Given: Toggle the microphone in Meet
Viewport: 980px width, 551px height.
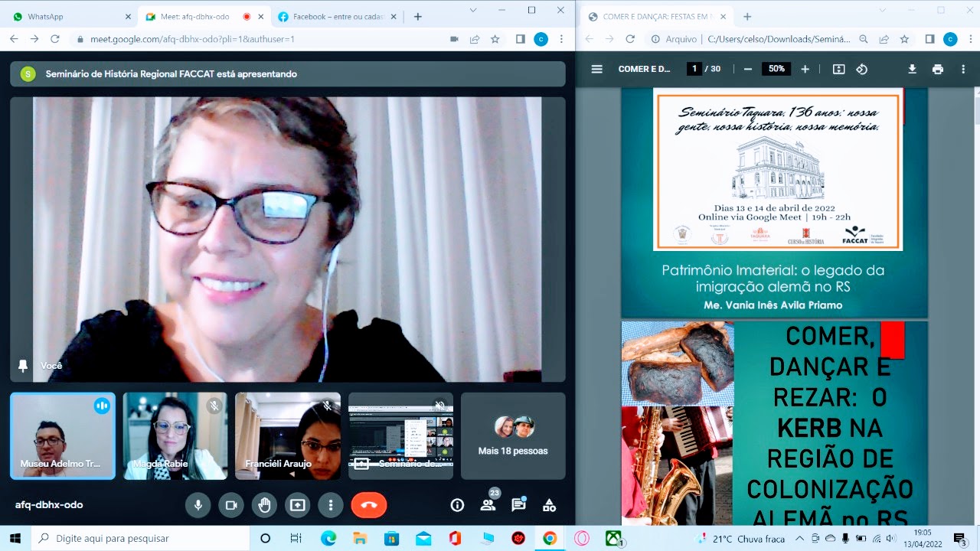Looking at the screenshot, I should [198, 505].
